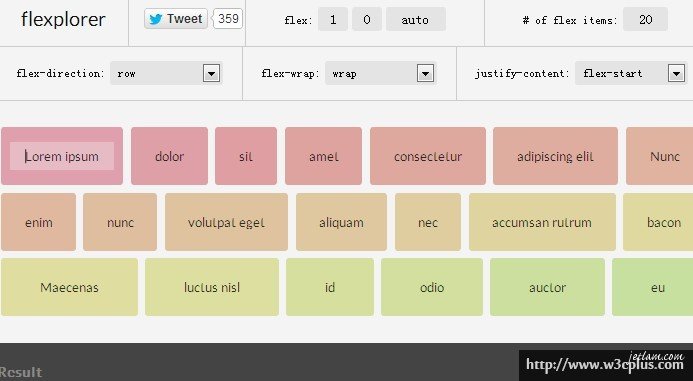Screen dimensions: 693x381
Task: Edit the flex-shrink value 0
Action: click(x=367, y=19)
